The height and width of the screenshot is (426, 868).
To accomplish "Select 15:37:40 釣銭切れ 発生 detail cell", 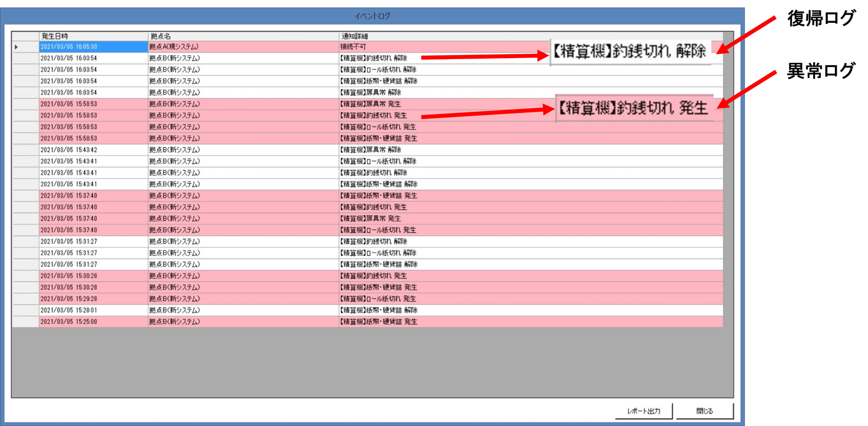I will [531, 207].
